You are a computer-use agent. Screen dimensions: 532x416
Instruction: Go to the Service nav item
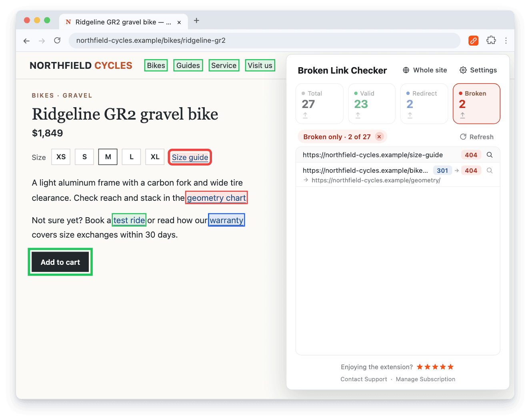point(224,66)
